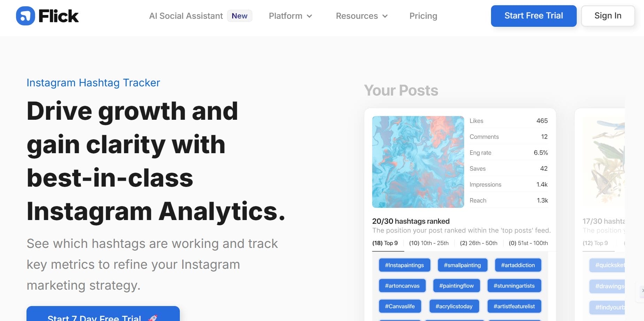Go to the Pricing page
The height and width of the screenshot is (321, 644).
pos(423,16)
